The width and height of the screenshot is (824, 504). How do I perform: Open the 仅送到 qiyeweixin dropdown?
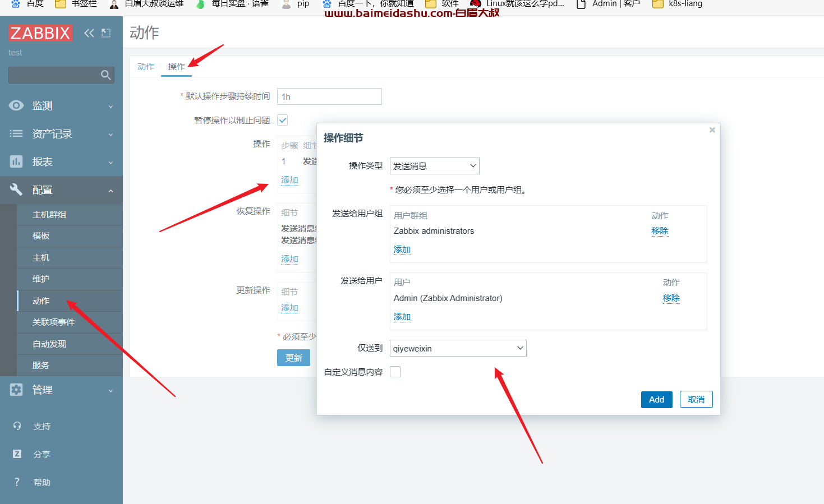[x=458, y=348]
